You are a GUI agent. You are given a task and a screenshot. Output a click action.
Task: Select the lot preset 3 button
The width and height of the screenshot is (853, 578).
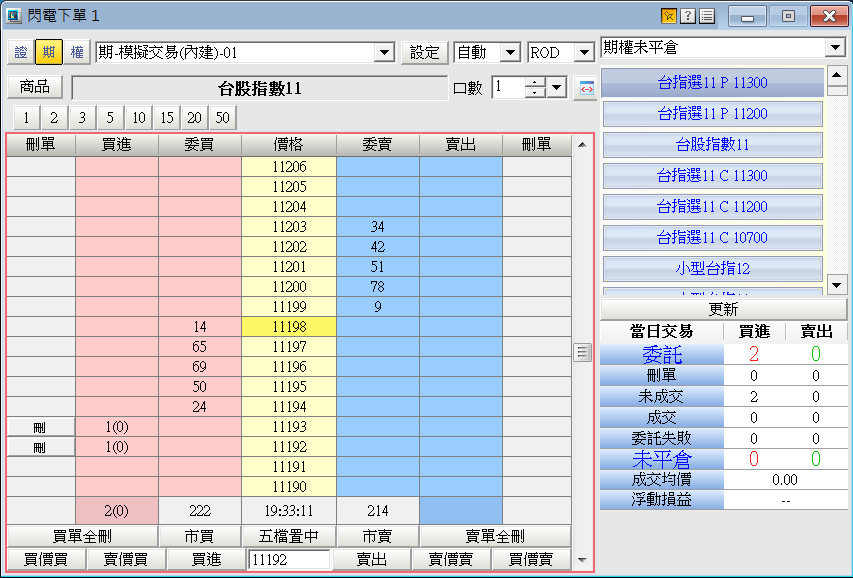pos(82,117)
